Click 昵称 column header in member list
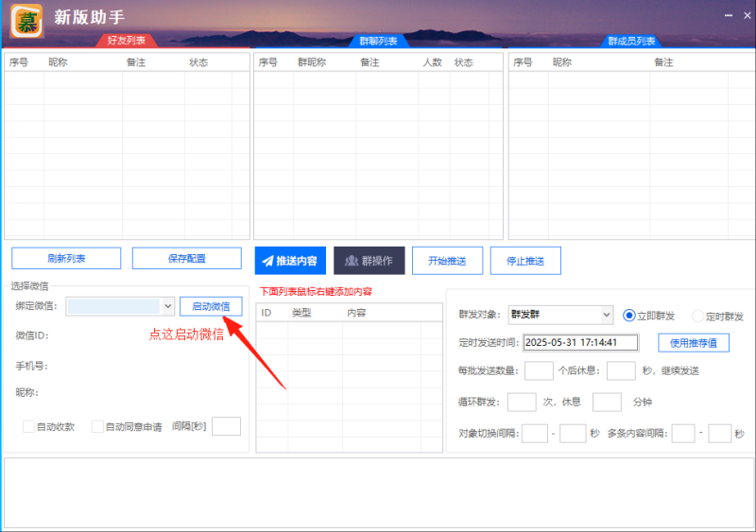756x532 pixels. tap(562, 62)
